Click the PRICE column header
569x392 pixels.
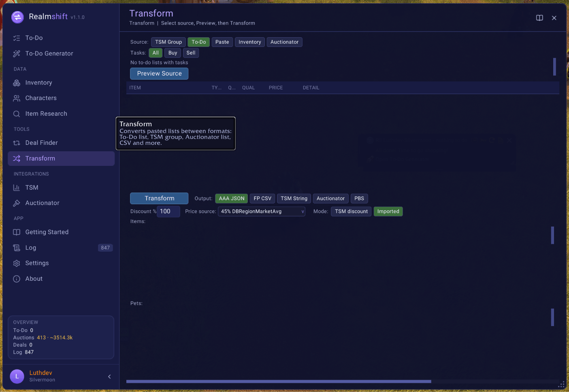pos(276,88)
